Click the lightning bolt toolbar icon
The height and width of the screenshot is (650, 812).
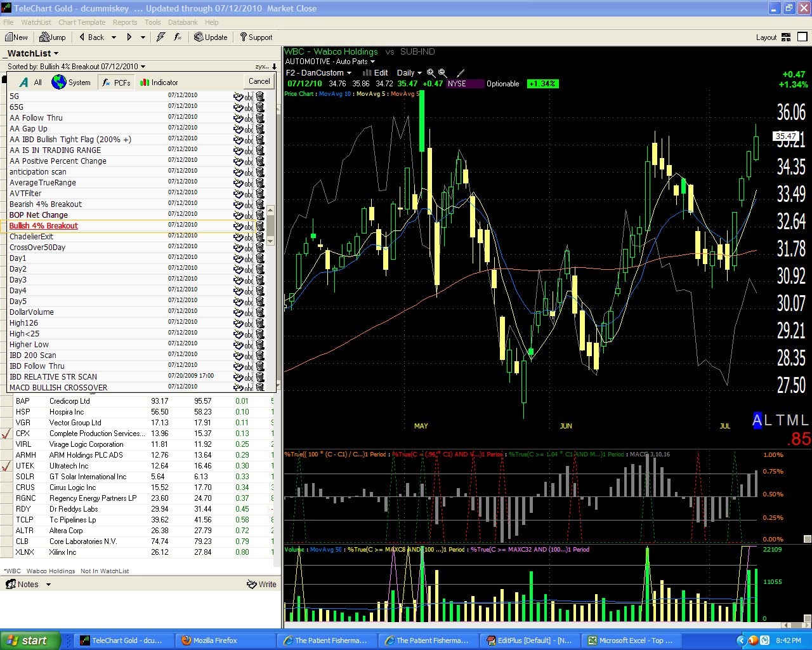click(160, 37)
